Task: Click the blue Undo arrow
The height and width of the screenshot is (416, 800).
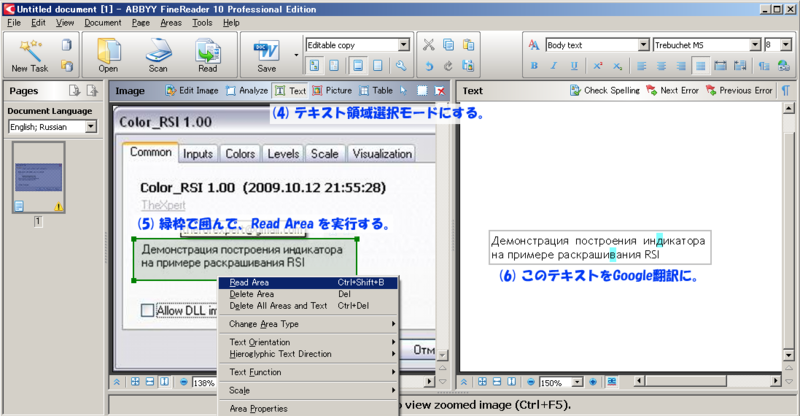Action: tap(429, 66)
